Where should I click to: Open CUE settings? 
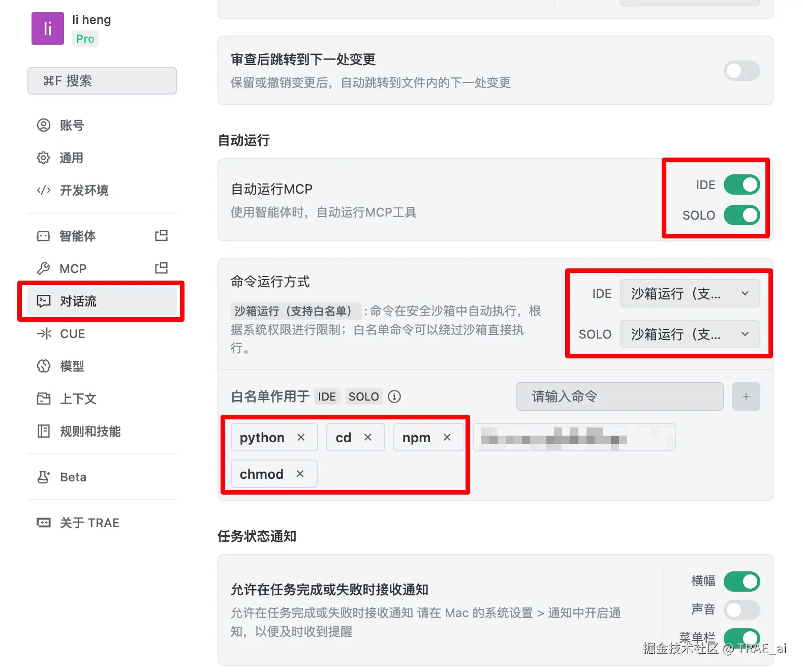[x=102, y=333]
